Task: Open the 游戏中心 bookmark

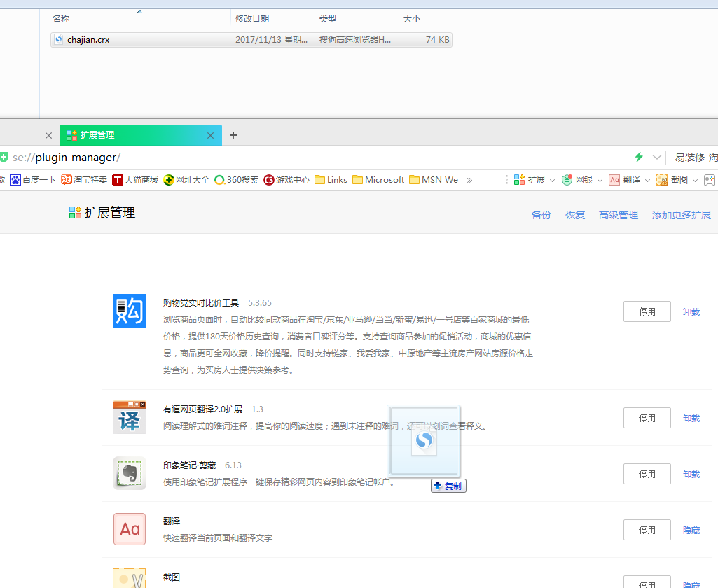Action: 286,180
